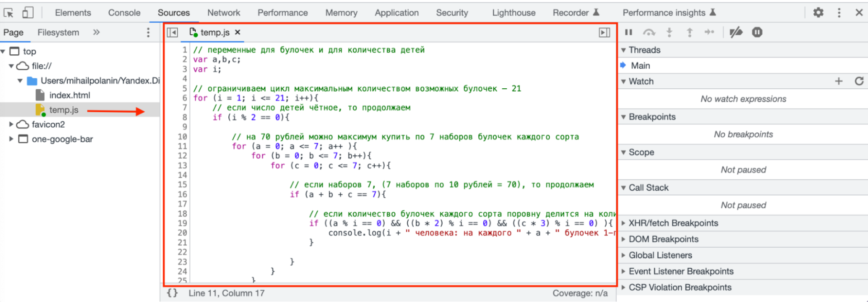The image size is (868, 302).
Task: Click the inspect element picker icon
Action: tap(9, 13)
